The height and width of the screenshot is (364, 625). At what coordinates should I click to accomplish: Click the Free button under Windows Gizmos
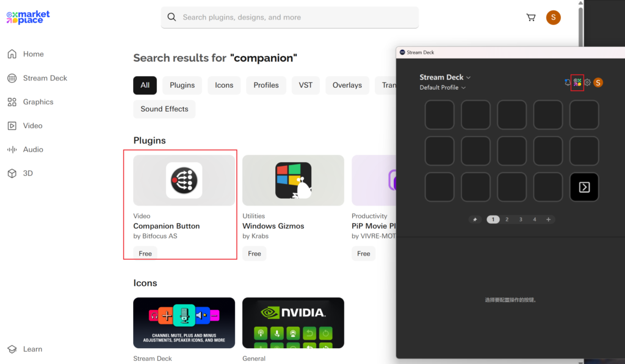point(255,254)
